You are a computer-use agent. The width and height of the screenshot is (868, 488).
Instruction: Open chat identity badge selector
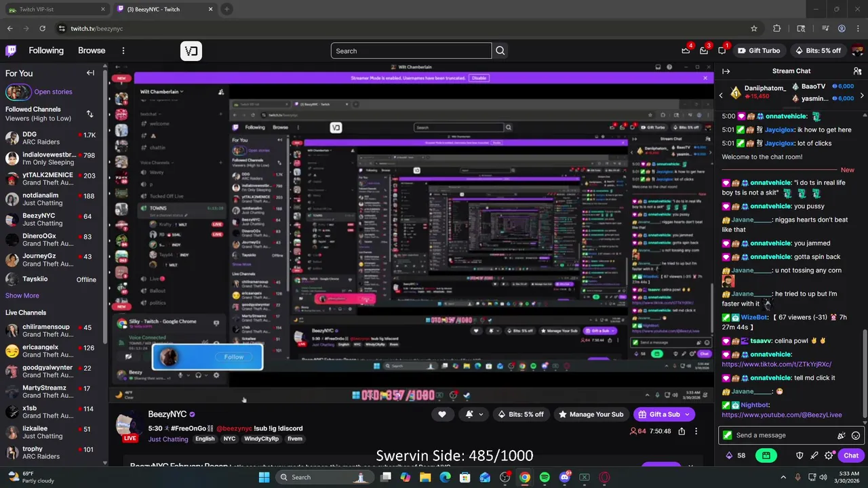coord(728,436)
